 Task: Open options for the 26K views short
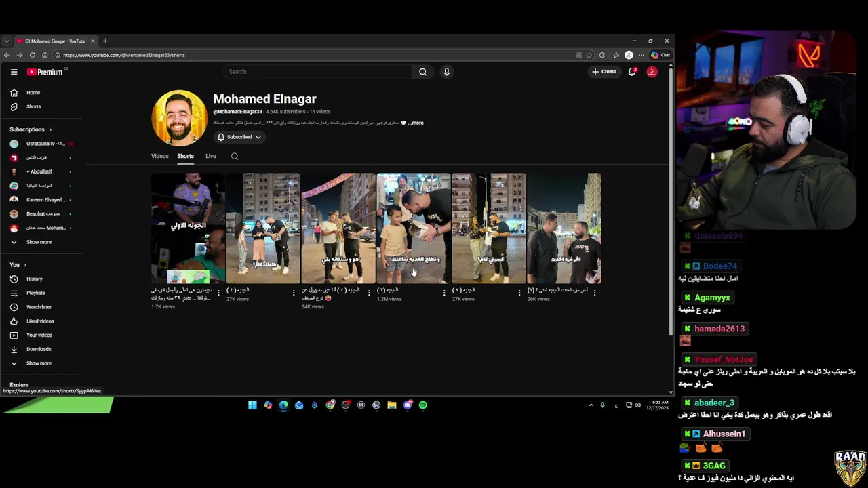(x=595, y=293)
